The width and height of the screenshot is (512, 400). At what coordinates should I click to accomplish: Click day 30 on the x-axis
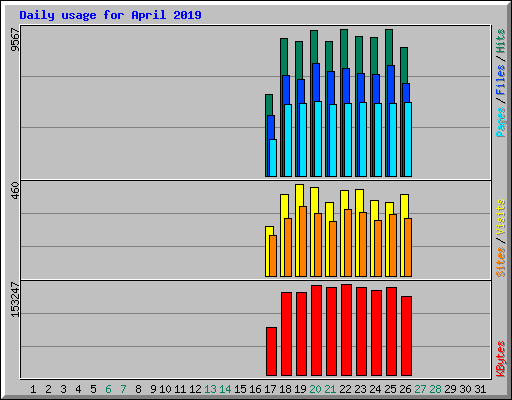click(465, 389)
